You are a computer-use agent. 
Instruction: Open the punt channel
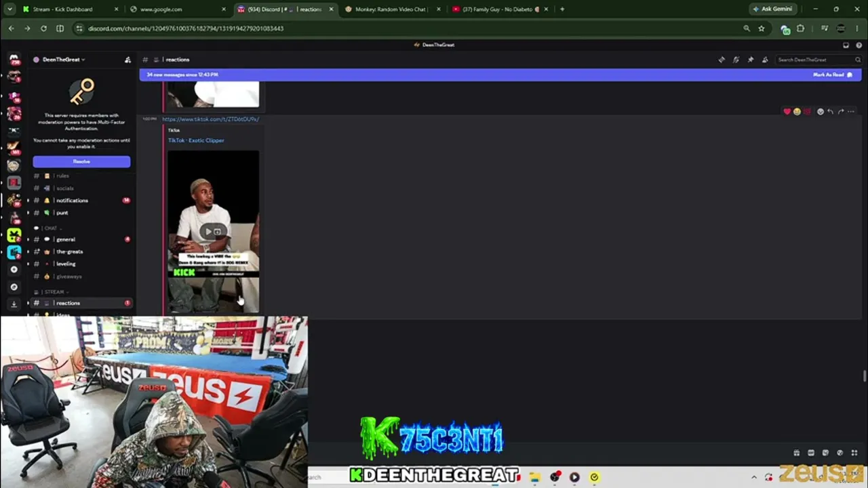click(x=81, y=213)
